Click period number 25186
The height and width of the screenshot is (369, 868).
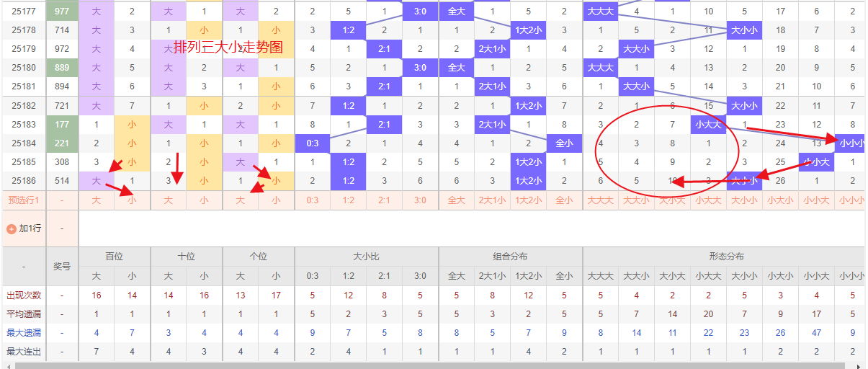24,180
